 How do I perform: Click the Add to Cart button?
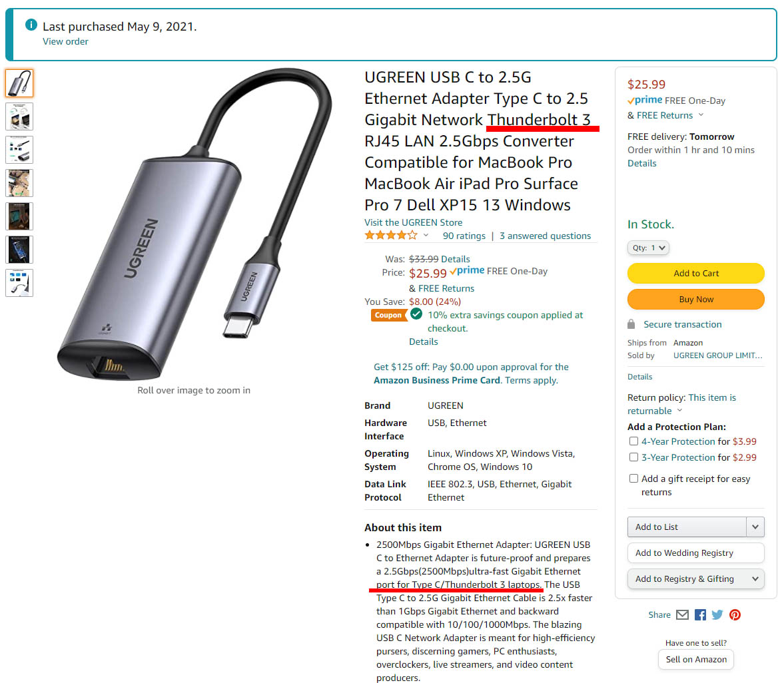tap(695, 274)
